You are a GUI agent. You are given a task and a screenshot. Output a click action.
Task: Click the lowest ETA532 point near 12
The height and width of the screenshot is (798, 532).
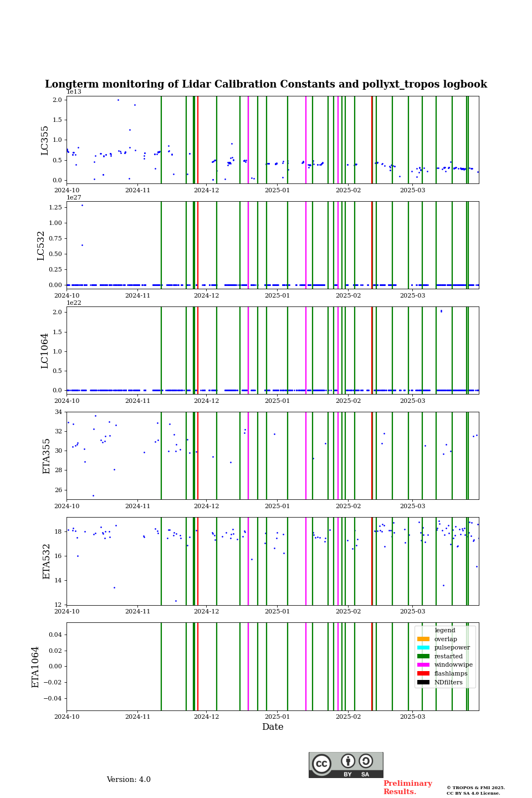176,601
